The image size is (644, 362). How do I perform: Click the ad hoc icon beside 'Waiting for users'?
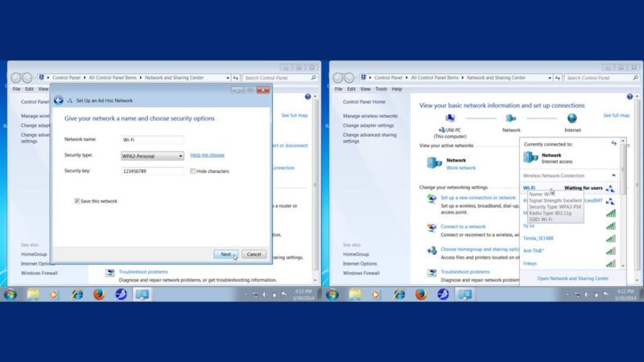coord(610,188)
